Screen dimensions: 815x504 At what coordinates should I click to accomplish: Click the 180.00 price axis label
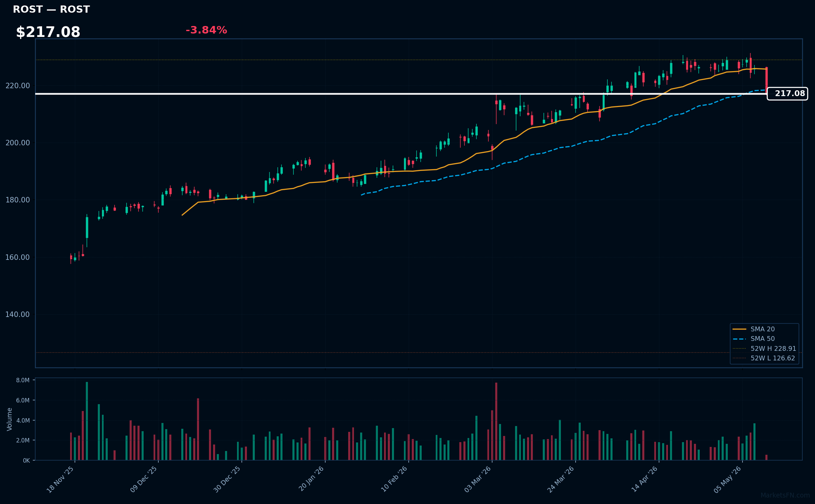point(18,200)
